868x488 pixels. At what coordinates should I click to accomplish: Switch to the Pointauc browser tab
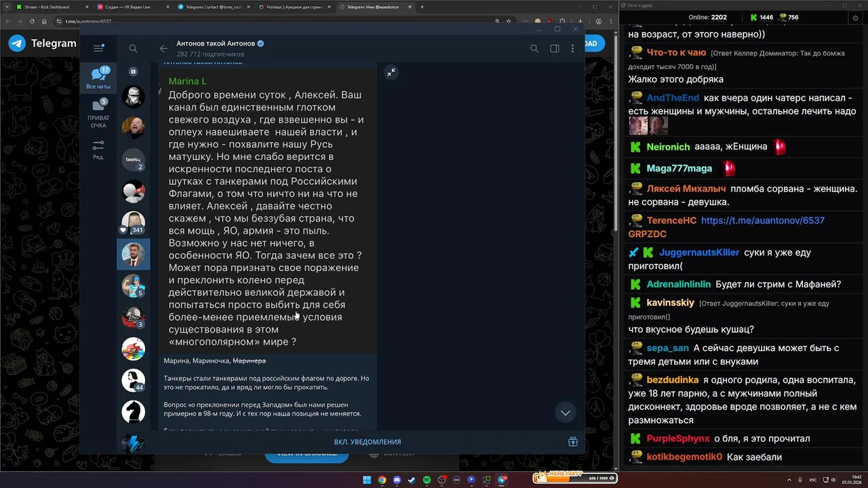coord(295,7)
